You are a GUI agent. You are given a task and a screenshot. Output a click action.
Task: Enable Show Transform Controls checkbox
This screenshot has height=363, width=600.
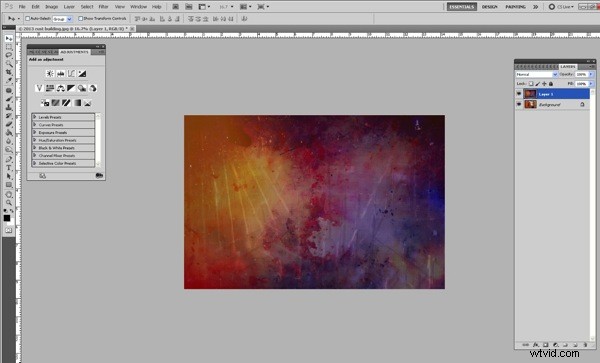pos(80,18)
